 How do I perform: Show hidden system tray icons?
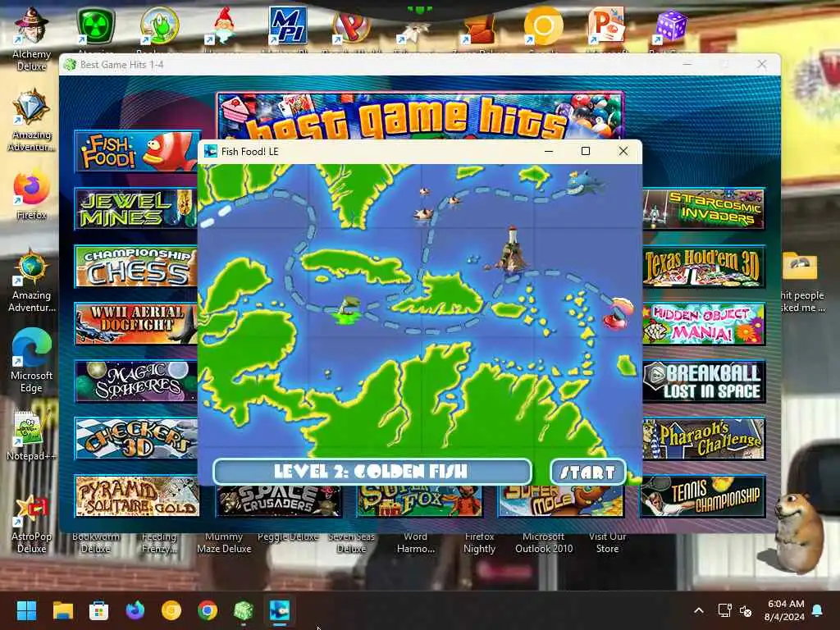click(x=699, y=610)
